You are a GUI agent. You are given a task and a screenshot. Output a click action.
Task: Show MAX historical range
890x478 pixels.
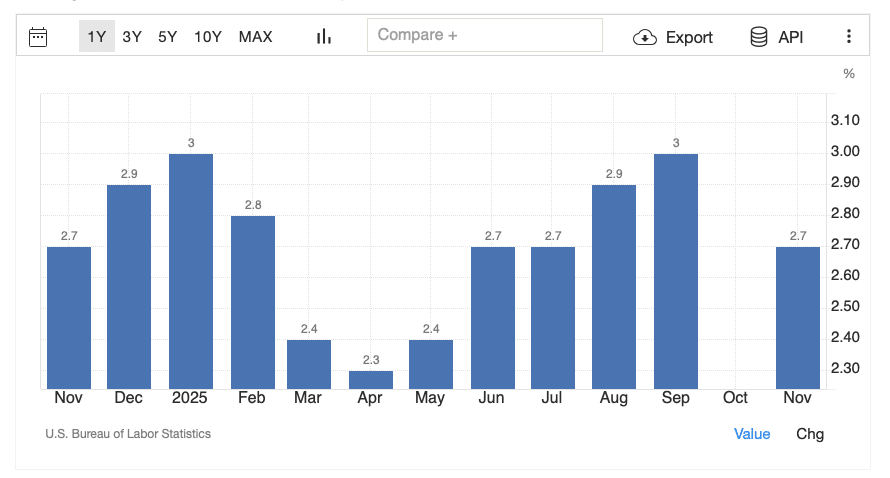point(255,37)
